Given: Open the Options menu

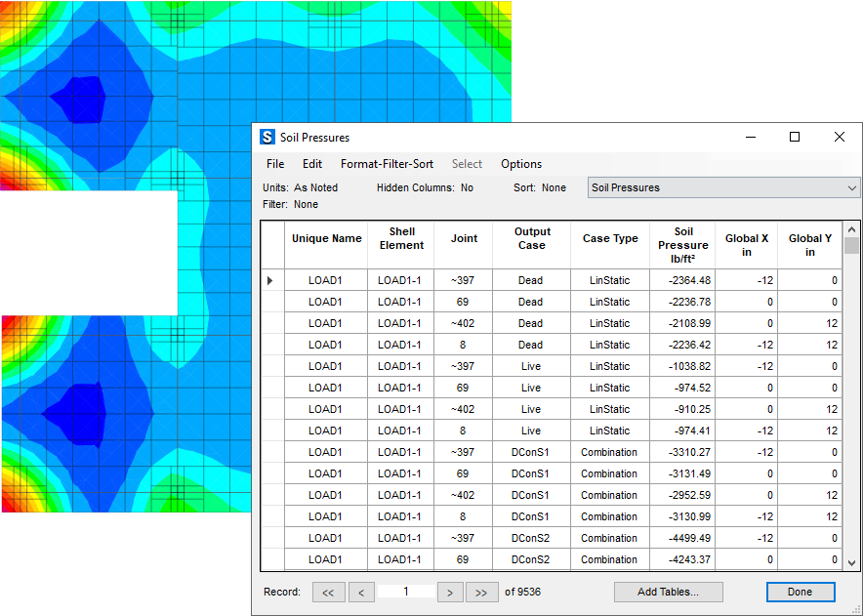Looking at the screenshot, I should 521,164.
